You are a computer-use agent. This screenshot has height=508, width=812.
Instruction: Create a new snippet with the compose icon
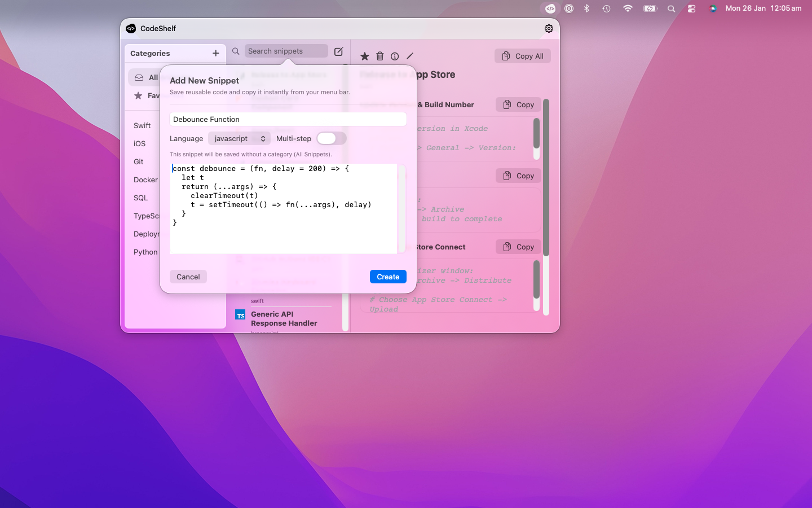click(x=338, y=51)
